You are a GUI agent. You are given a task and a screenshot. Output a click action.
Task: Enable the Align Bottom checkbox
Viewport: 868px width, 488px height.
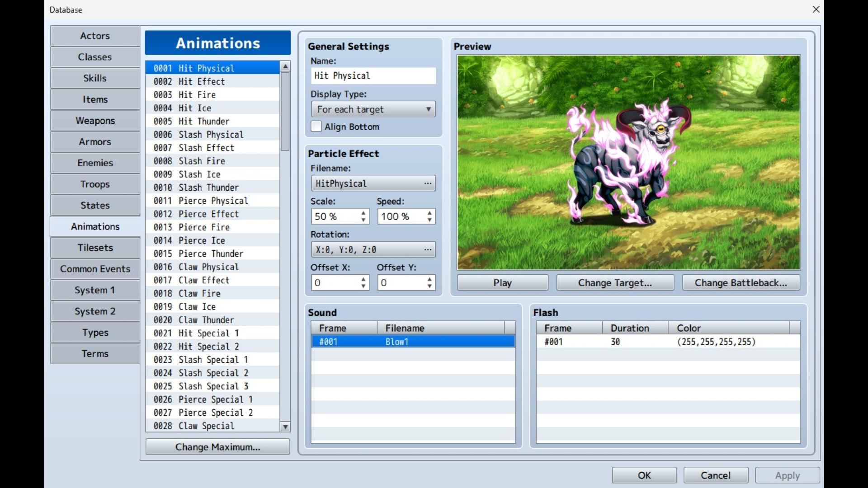tap(316, 127)
